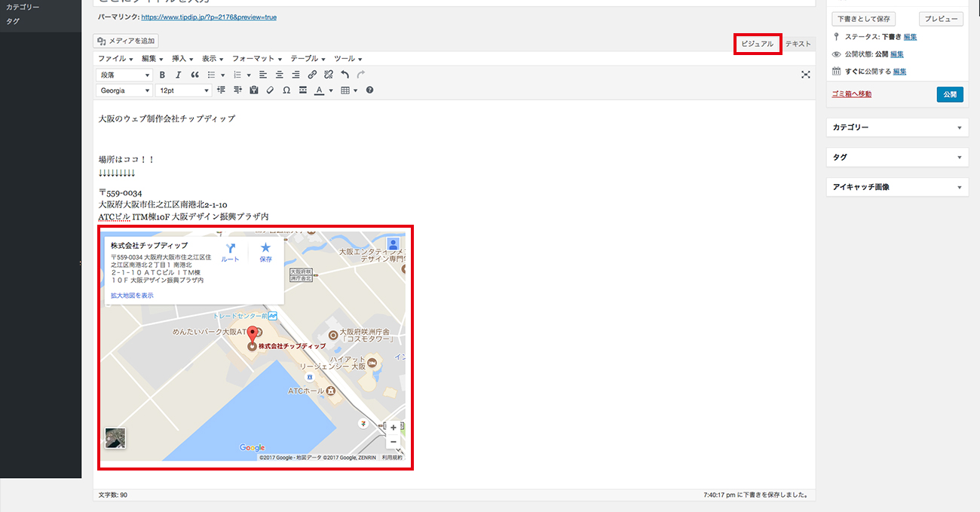This screenshot has width=980, height=512.
Task: Open the 編集 menu
Action: pos(152,59)
